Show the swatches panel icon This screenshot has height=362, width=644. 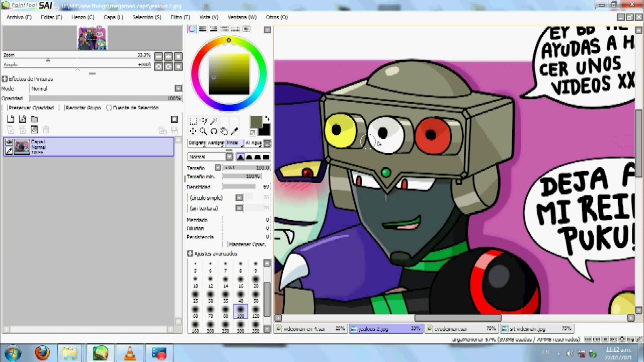235,29
